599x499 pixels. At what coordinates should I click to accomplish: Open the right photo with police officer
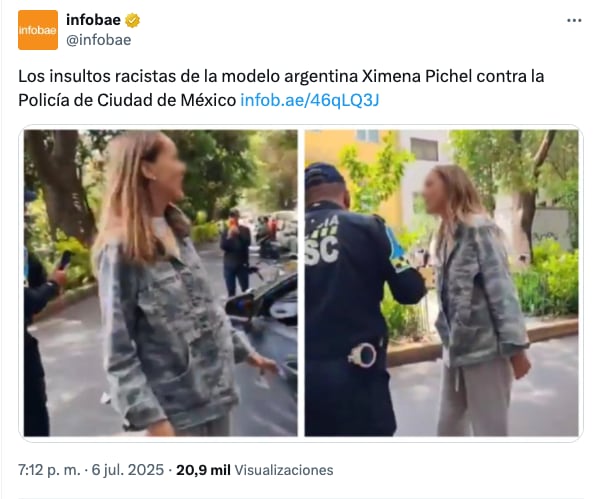(441, 283)
